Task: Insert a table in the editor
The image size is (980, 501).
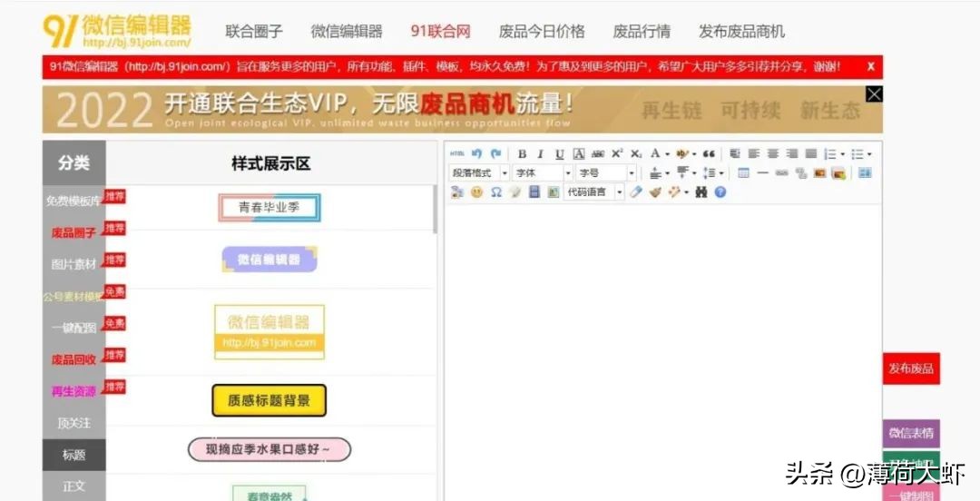Action: click(743, 172)
